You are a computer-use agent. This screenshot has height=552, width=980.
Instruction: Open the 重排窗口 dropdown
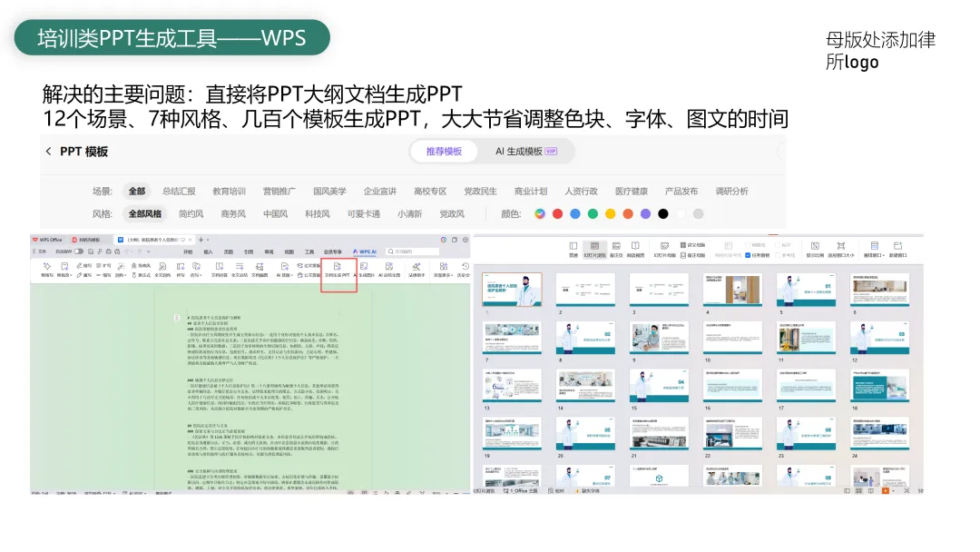875,250
